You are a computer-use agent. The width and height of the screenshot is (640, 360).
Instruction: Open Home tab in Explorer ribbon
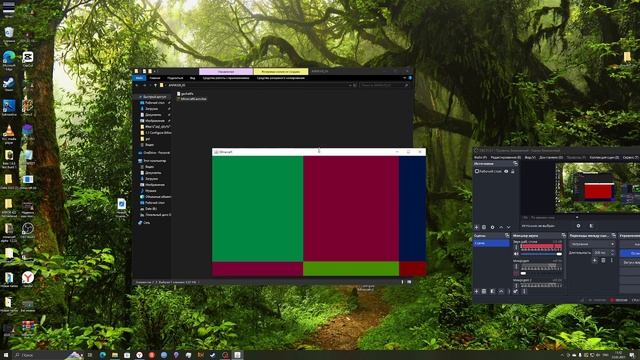tap(155, 78)
